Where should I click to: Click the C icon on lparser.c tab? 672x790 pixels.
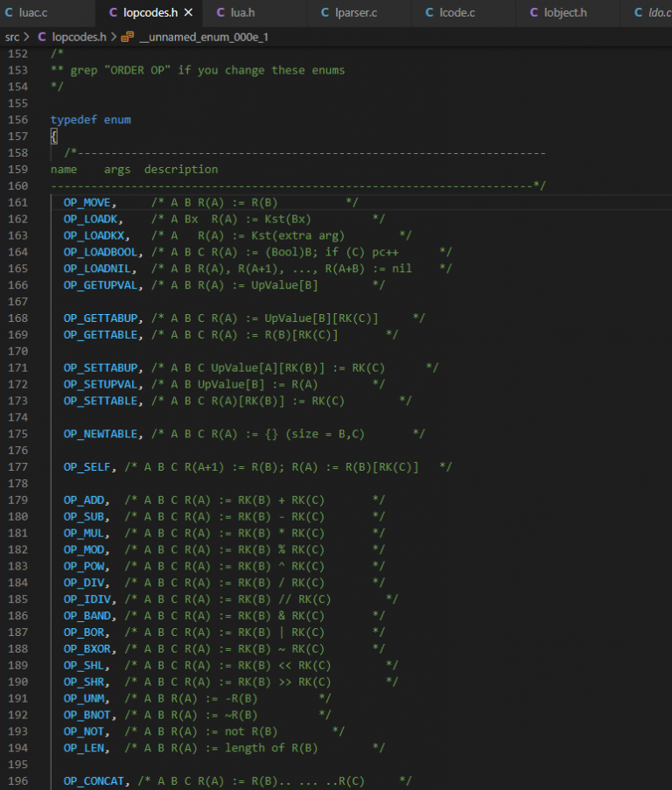[325, 12]
